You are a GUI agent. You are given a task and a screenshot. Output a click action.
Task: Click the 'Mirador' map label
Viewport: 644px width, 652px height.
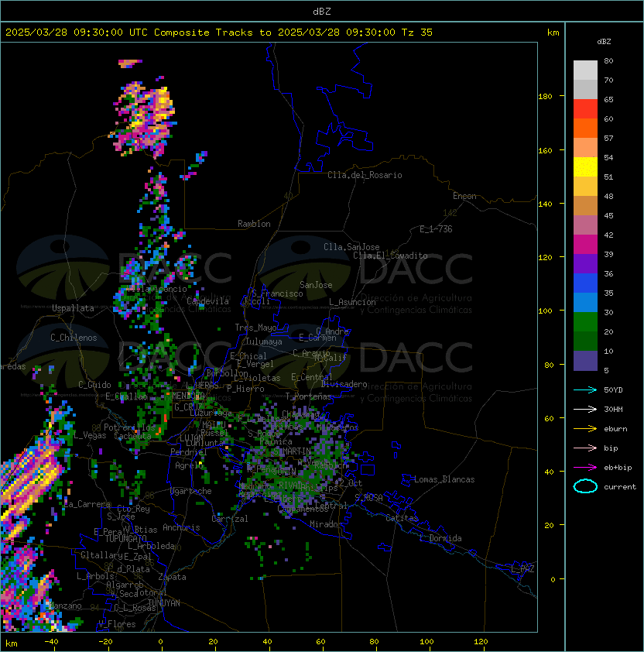coord(327,524)
